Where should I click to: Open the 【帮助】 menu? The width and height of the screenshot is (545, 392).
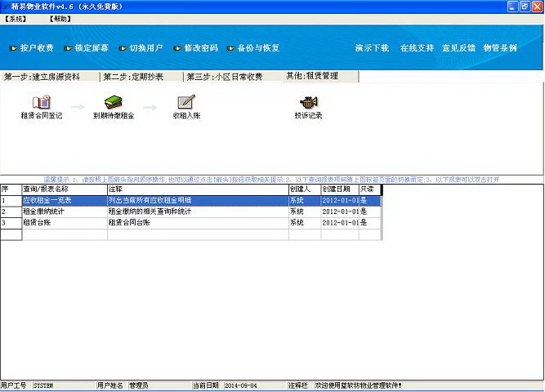point(60,19)
